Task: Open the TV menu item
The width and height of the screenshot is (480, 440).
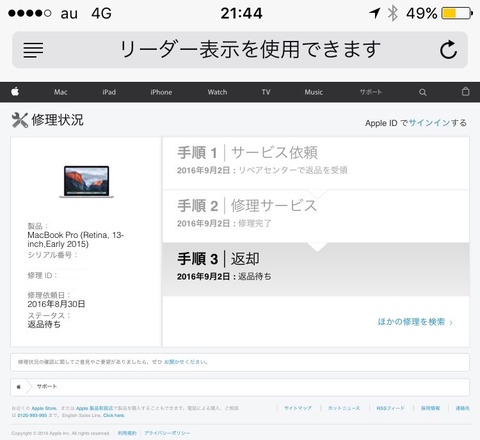Action: point(266,92)
